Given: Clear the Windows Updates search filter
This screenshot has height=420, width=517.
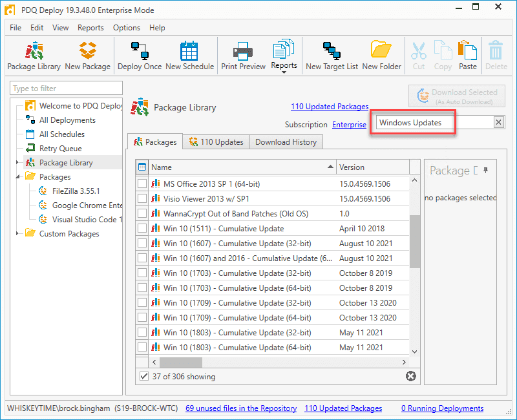Looking at the screenshot, I should (498, 122).
